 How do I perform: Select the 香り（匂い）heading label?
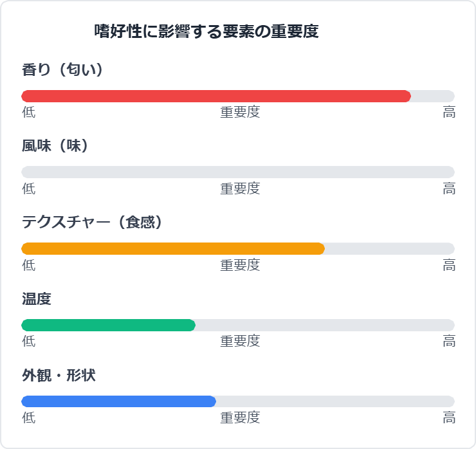[62, 69]
